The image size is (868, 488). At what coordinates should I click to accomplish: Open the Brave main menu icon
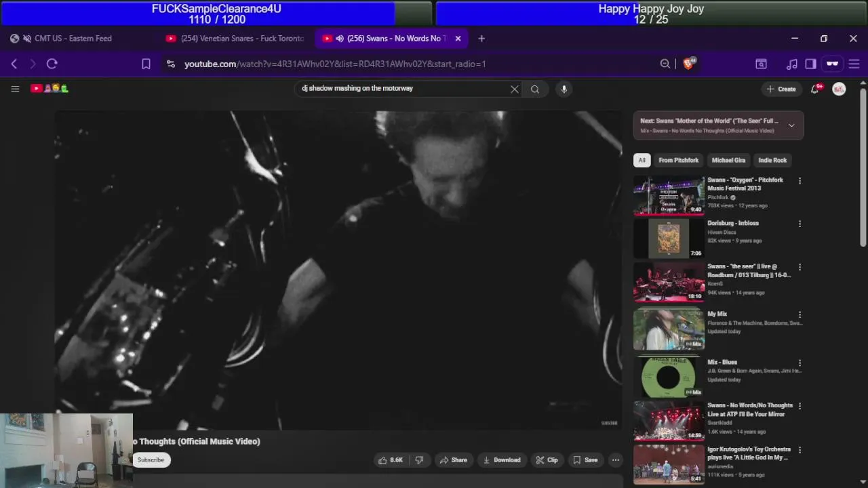click(854, 64)
